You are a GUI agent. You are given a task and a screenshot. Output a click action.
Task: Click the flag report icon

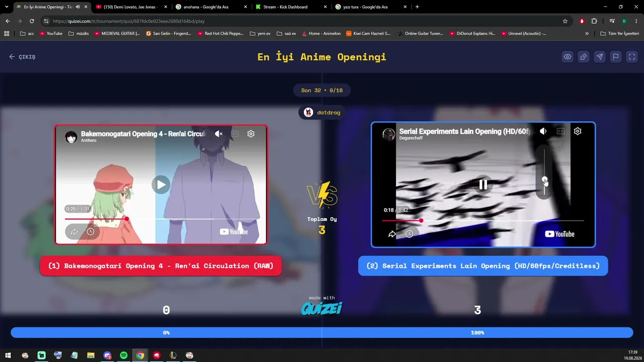coord(616,57)
